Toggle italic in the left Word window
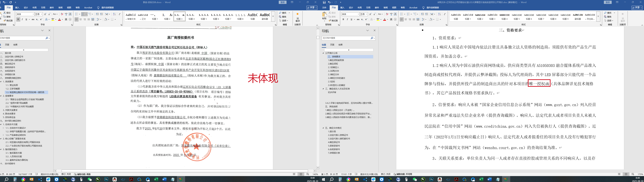 (x=22, y=19)
